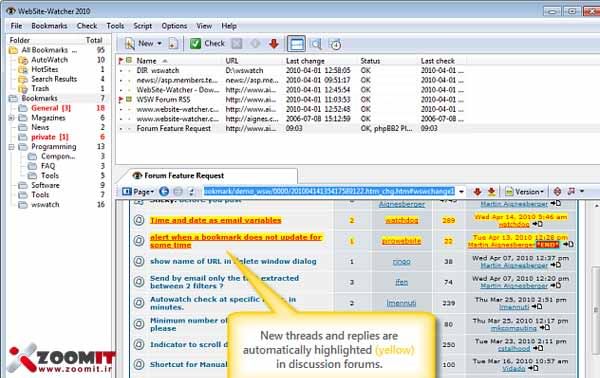Select the News folder
The image size is (600, 378).
tap(40, 127)
